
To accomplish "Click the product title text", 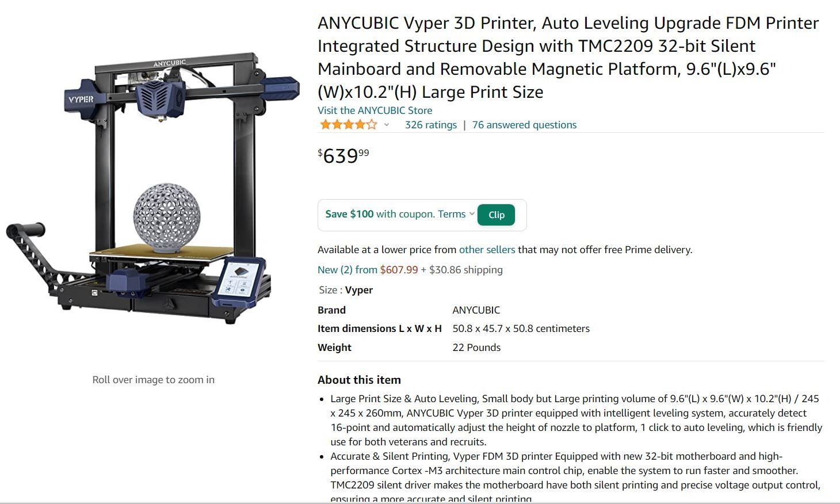I will (x=568, y=57).
